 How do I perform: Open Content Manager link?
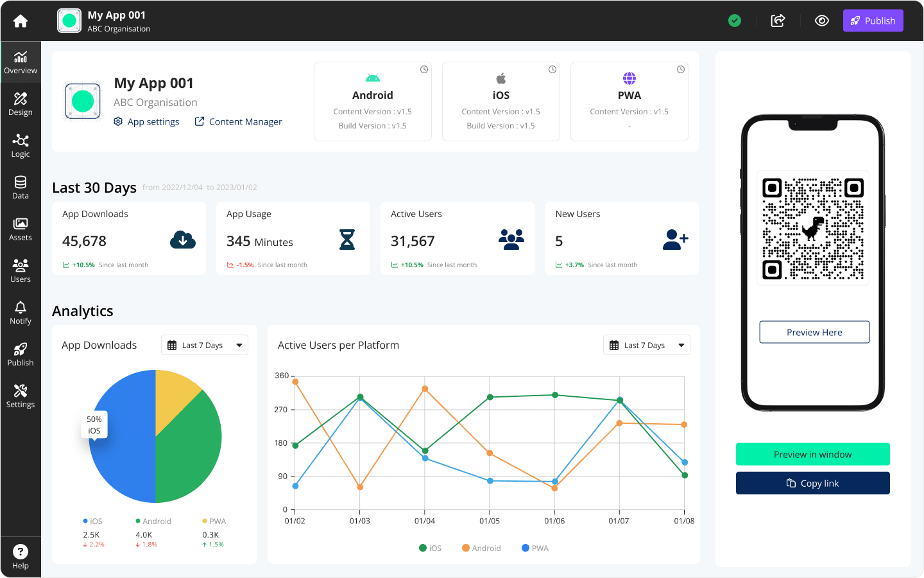pyautogui.click(x=238, y=121)
